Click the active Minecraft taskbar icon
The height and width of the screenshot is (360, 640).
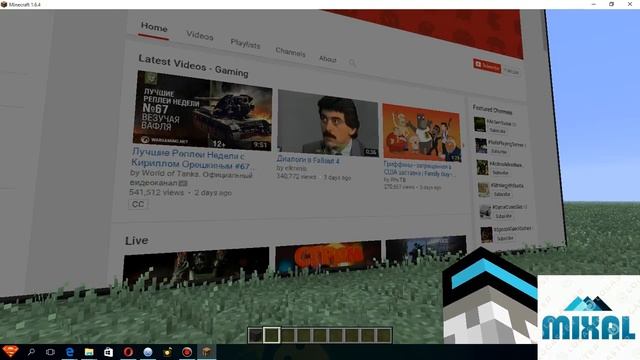click(207, 351)
